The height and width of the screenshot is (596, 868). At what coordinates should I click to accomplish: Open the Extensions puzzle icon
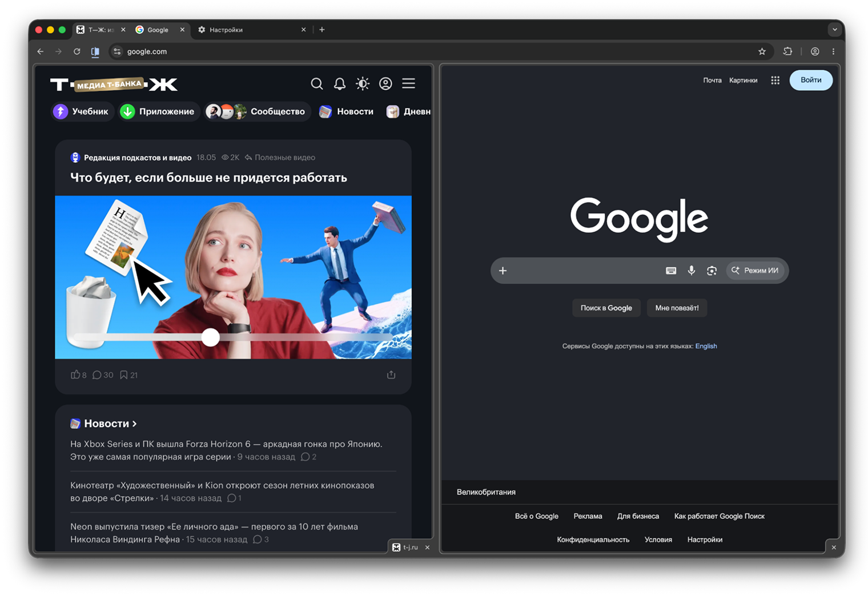787,51
